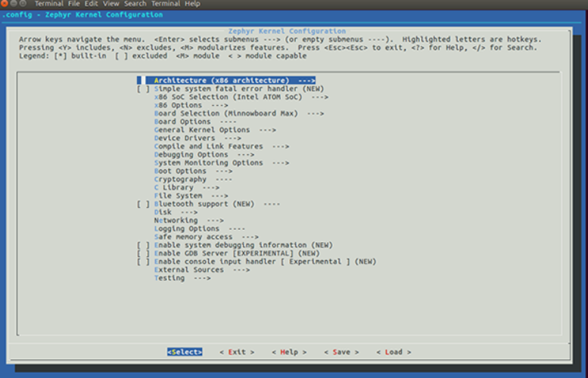Toggle Enable GDB Server checkbox

(143, 253)
